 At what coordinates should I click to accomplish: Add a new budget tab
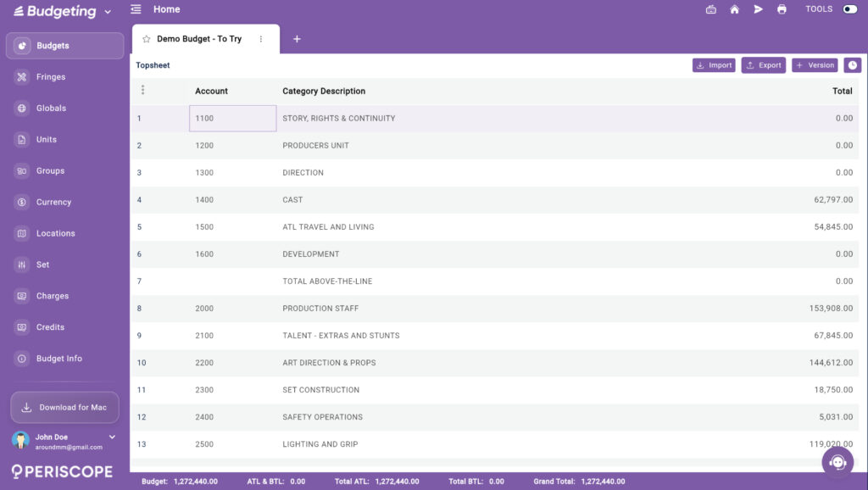coord(297,39)
